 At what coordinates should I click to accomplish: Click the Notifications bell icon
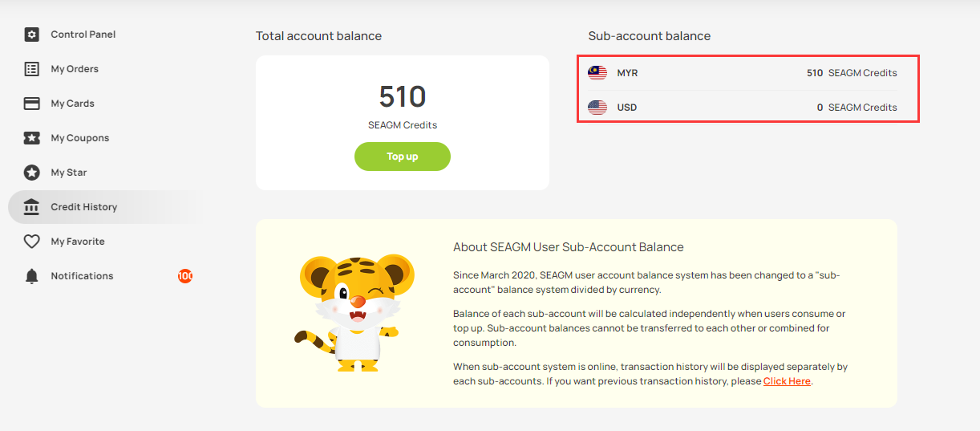coord(31,276)
